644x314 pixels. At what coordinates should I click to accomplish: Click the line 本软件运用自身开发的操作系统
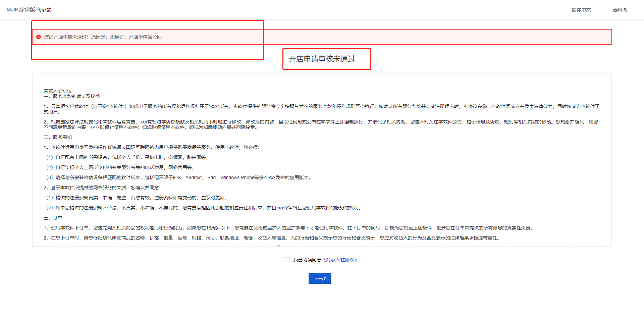pos(152,147)
